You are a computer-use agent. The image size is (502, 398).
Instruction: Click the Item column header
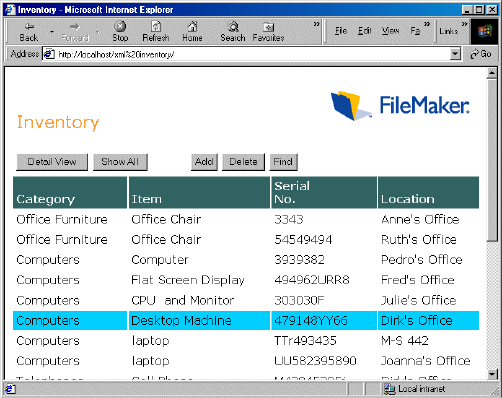click(199, 193)
